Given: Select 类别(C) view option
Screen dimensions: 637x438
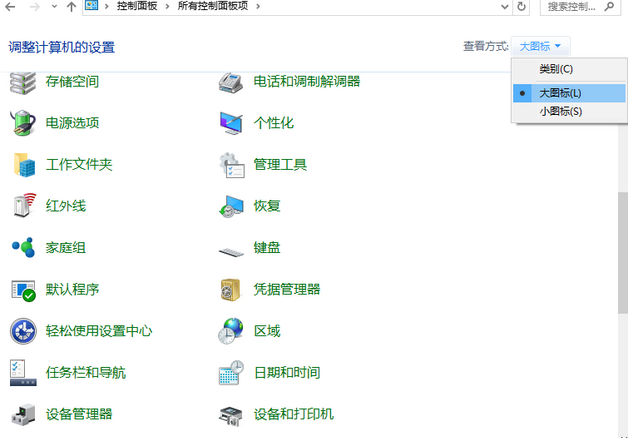Looking at the screenshot, I should tap(569, 69).
